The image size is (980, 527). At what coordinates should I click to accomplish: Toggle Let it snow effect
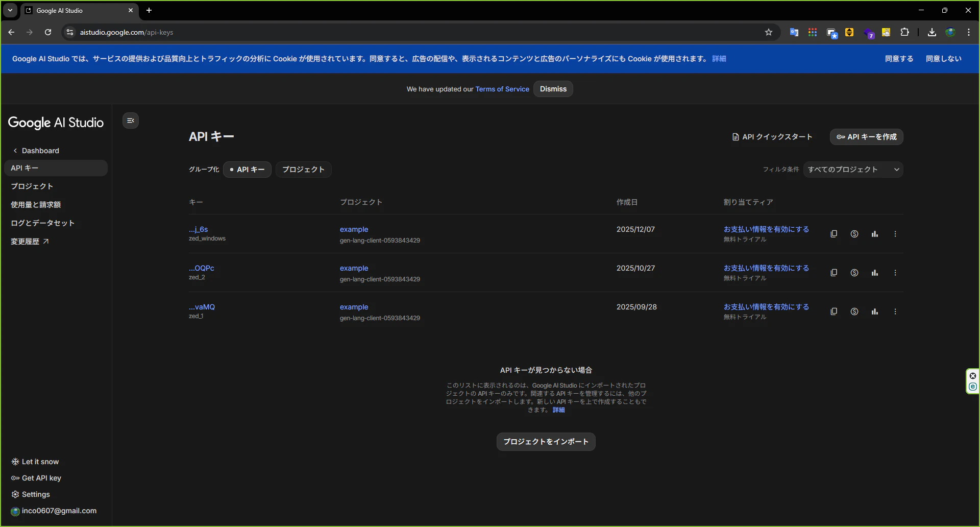pos(35,462)
